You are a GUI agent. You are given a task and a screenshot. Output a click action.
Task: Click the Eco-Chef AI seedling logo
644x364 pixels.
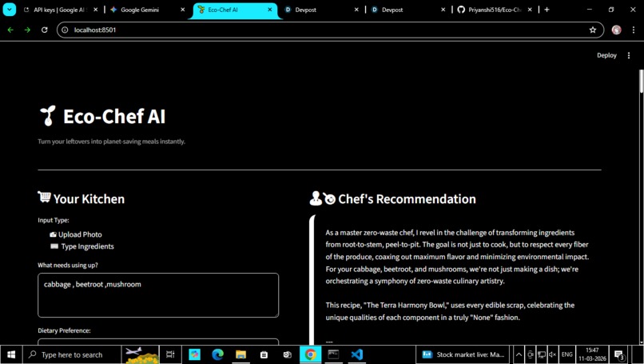pos(48,115)
